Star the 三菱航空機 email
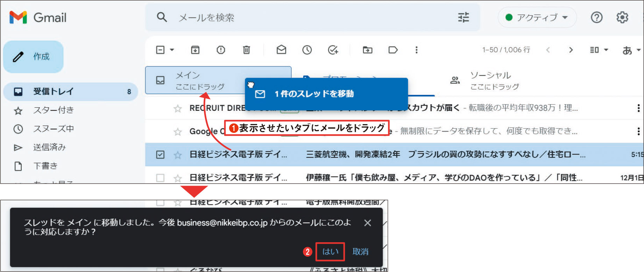This screenshot has width=644, height=272. 178,155
